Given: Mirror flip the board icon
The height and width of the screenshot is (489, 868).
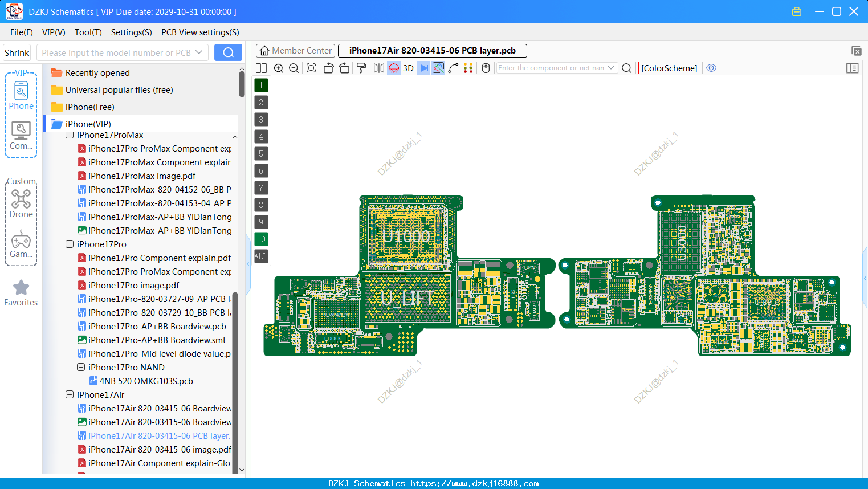Looking at the screenshot, I should click(379, 68).
